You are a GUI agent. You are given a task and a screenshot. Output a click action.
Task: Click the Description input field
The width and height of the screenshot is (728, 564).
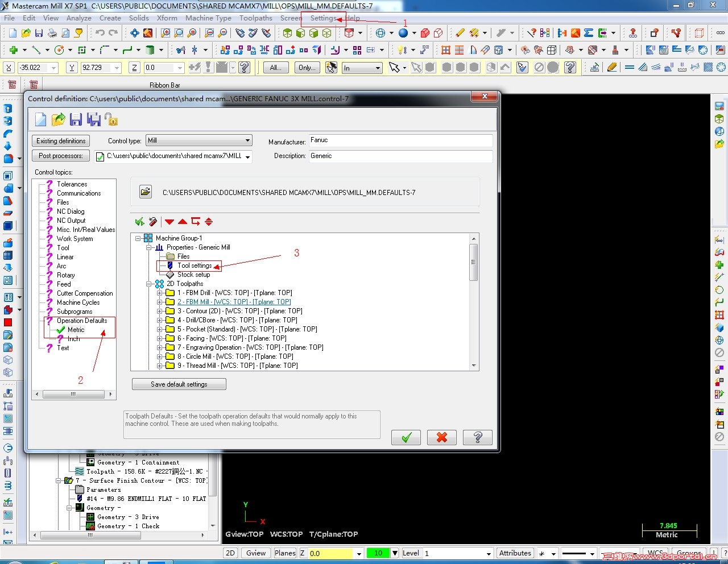click(400, 156)
